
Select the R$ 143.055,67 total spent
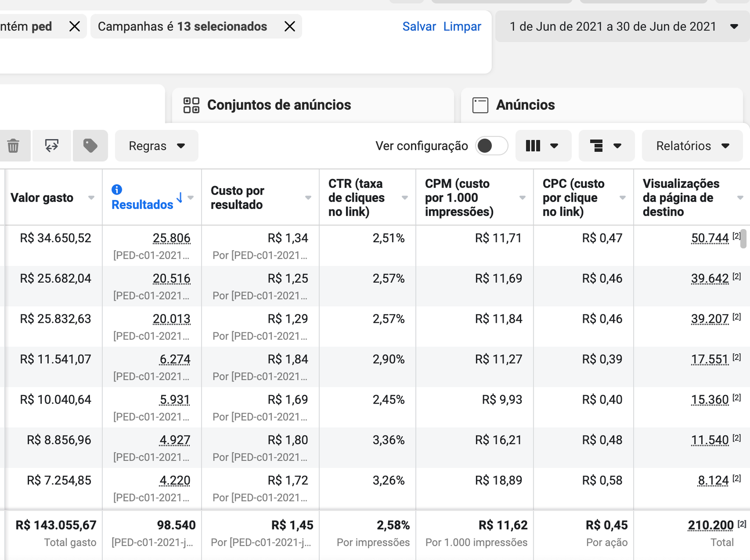click(x=56, y=525)
